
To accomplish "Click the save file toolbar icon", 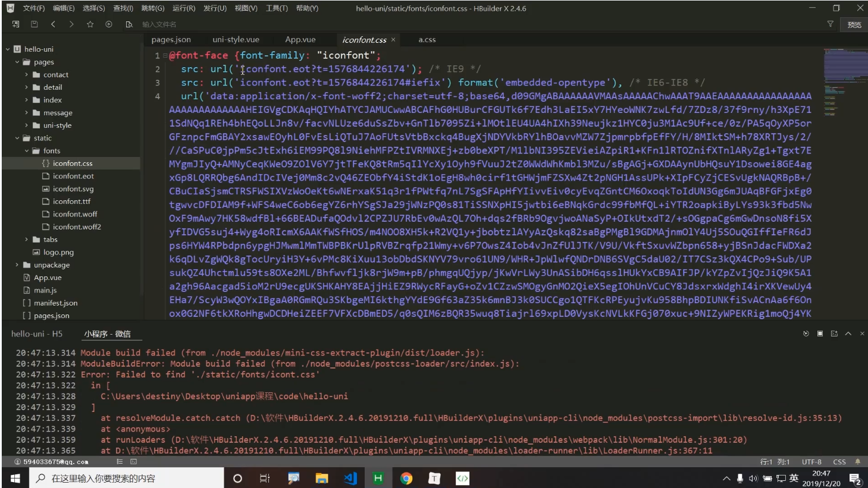I will [34, 24].
